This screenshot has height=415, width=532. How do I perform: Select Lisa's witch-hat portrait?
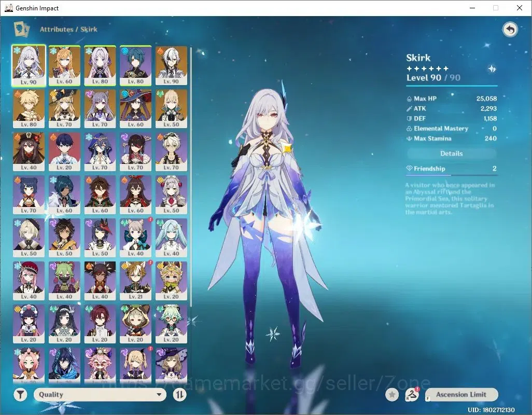[171, 365]
